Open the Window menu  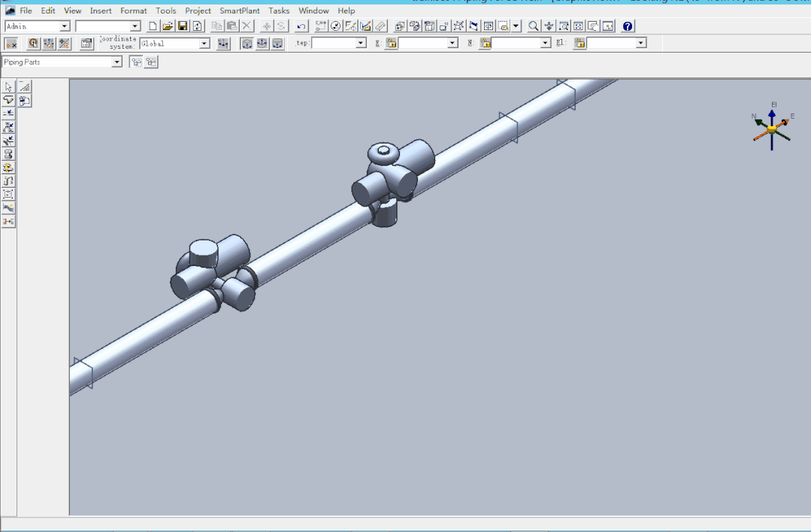[313, 11]
